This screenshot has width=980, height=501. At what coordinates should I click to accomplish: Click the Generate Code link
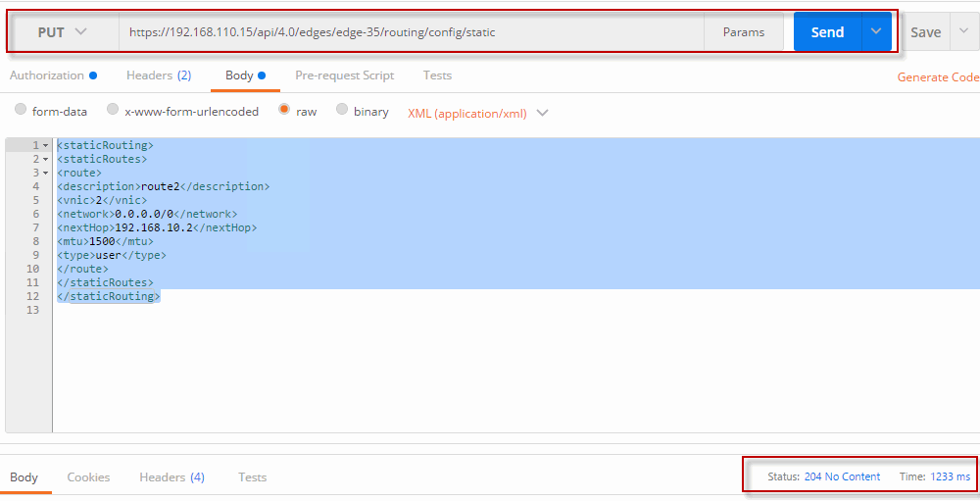click(x=937, y=77)
